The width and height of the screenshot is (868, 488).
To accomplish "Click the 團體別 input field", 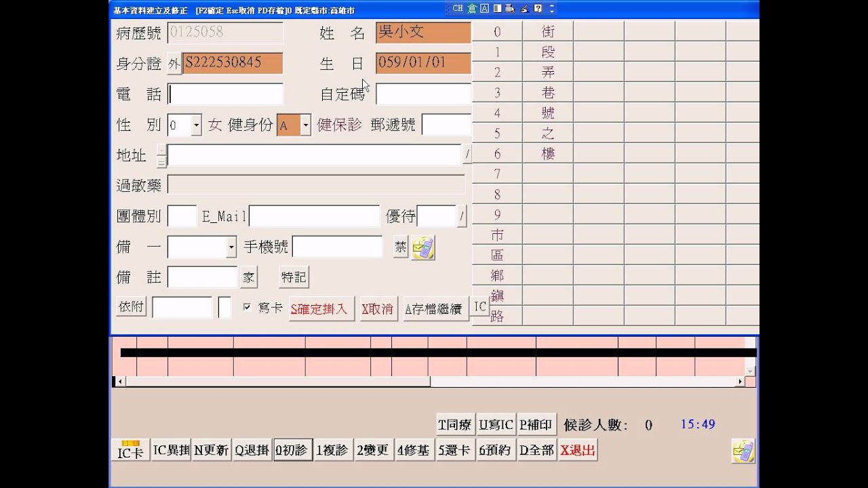I will (x=182, y=216).
